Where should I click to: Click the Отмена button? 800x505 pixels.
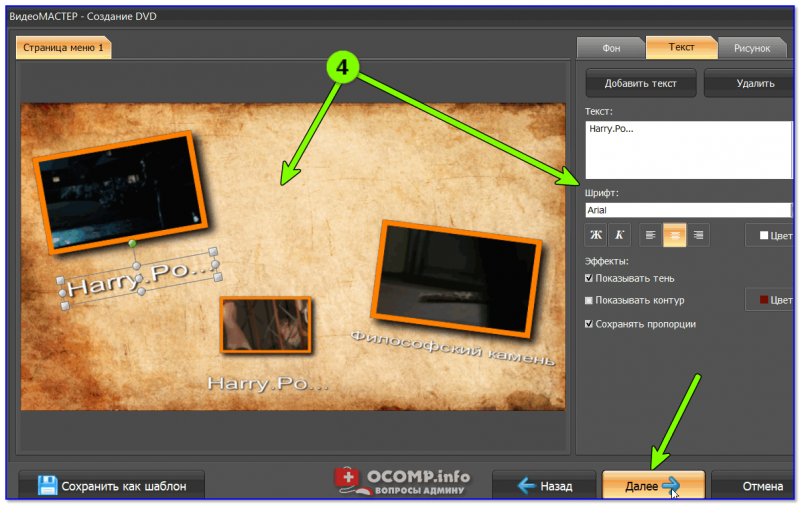tap(755, 486)
